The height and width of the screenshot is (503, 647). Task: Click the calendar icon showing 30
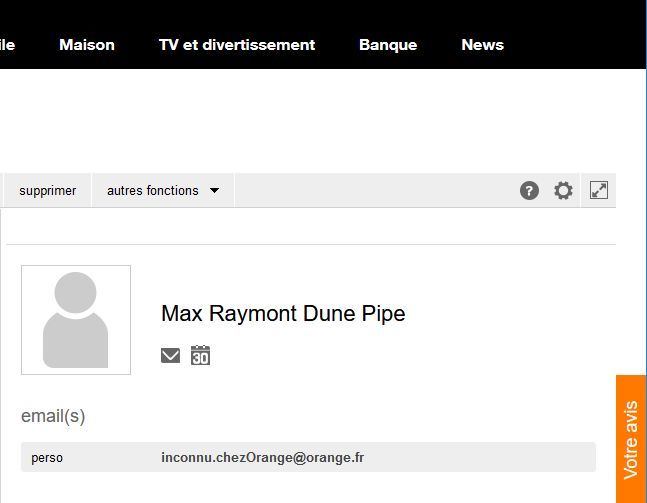click(x=200, y=355)
